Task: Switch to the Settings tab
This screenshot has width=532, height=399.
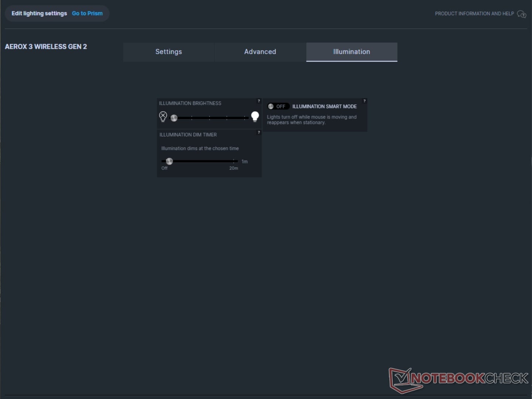Action: coord(169,52)
